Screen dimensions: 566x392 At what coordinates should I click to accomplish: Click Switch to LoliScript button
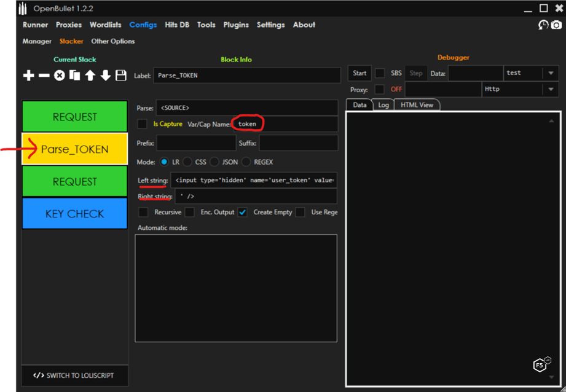pyautogui.click(x=74, y=375)
